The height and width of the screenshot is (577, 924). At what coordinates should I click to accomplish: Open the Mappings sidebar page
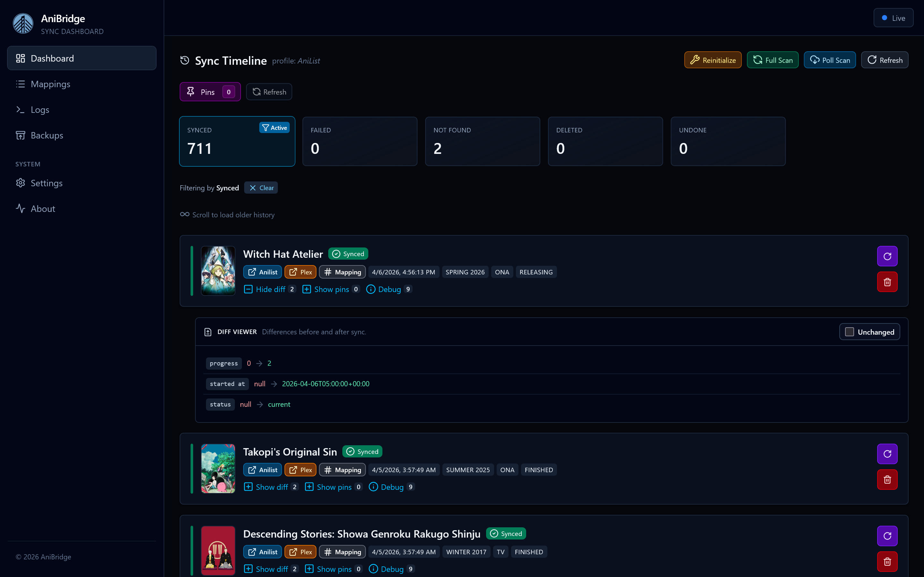50,84
